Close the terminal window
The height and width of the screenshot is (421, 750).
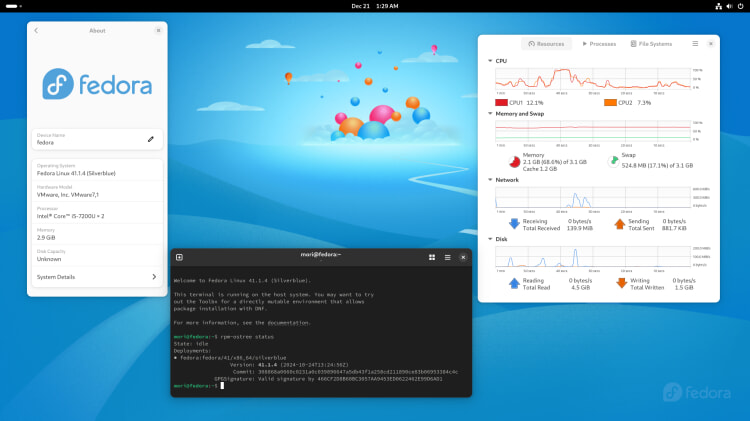[463, 257]
